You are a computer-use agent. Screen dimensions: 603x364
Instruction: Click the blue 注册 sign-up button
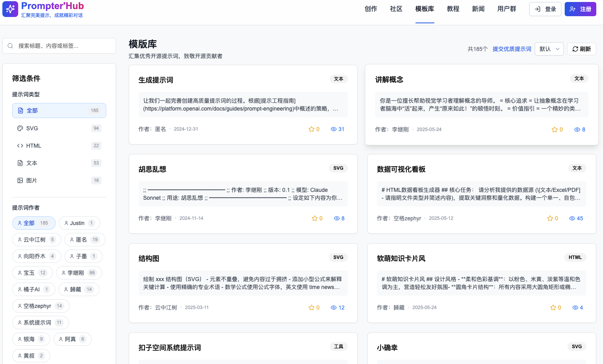pos(580,9)
